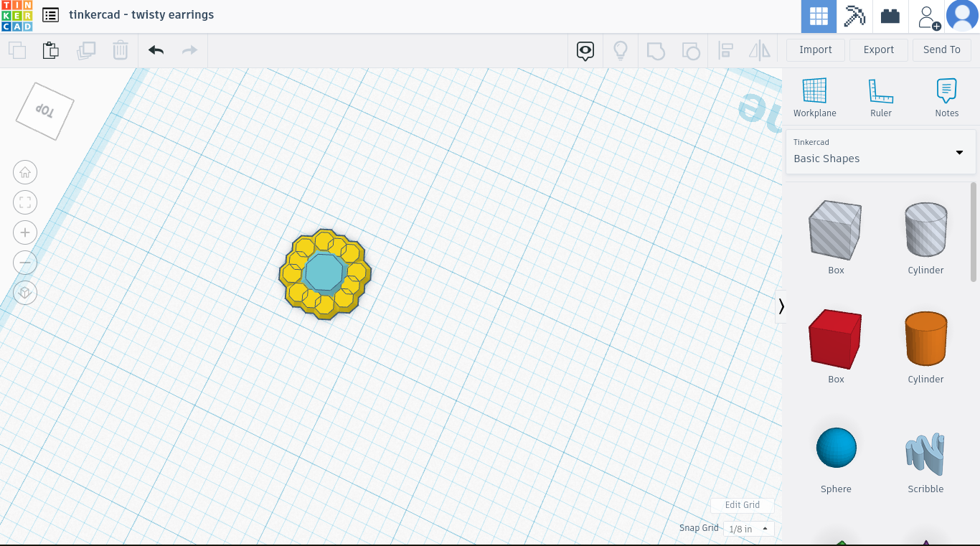Image resolution: width=980 pixels, height=546 pixels.
Task: Click the TOP face on the ViewCube
Action: pos(43,109)
